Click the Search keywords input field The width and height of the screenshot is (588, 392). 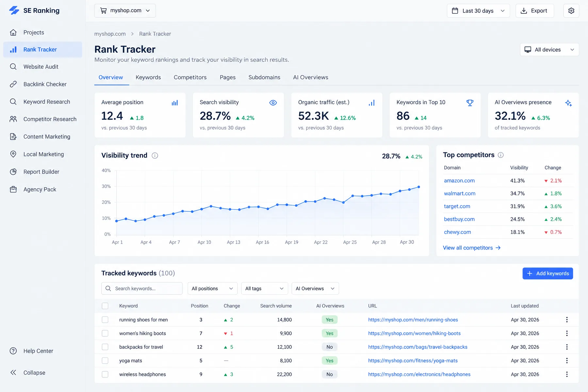click(x=142, y=288)
